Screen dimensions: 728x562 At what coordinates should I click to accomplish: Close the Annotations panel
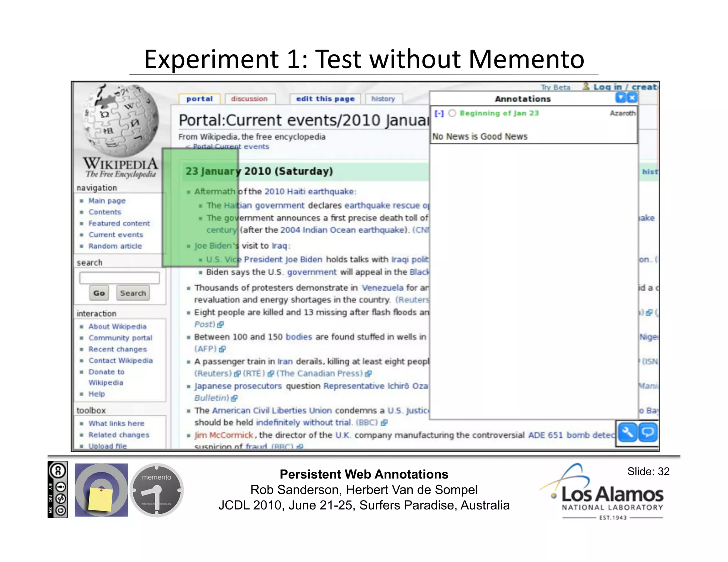(632, 97)
